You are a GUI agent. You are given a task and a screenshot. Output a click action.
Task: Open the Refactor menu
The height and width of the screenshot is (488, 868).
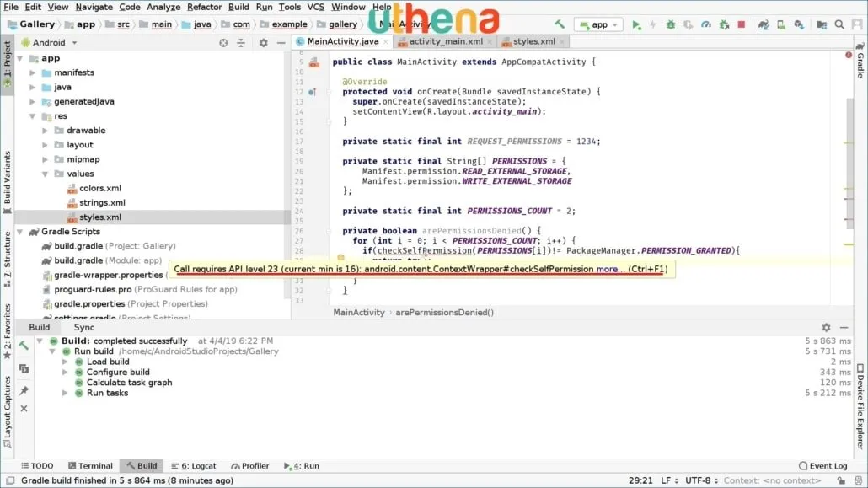click(x=204, y=8)
